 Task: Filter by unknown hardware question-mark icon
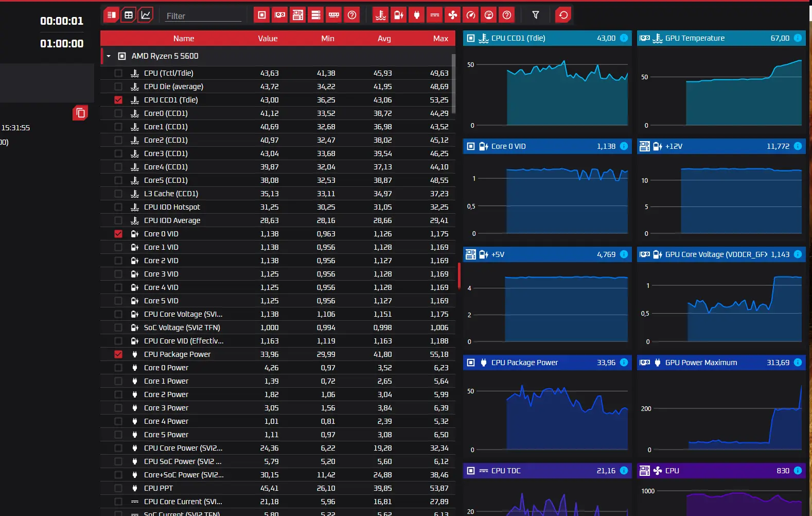(352, 15)
